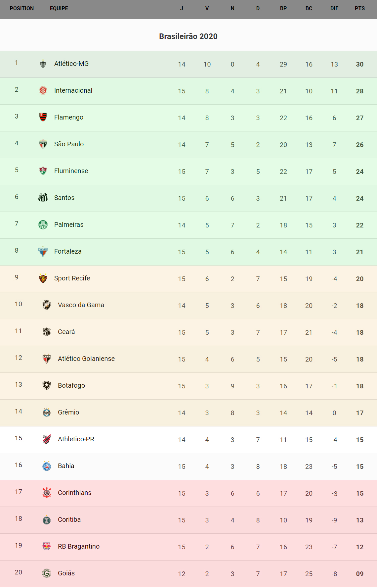Click the EQUIPE column header
377x588 pixels.
tap(59, 9)
